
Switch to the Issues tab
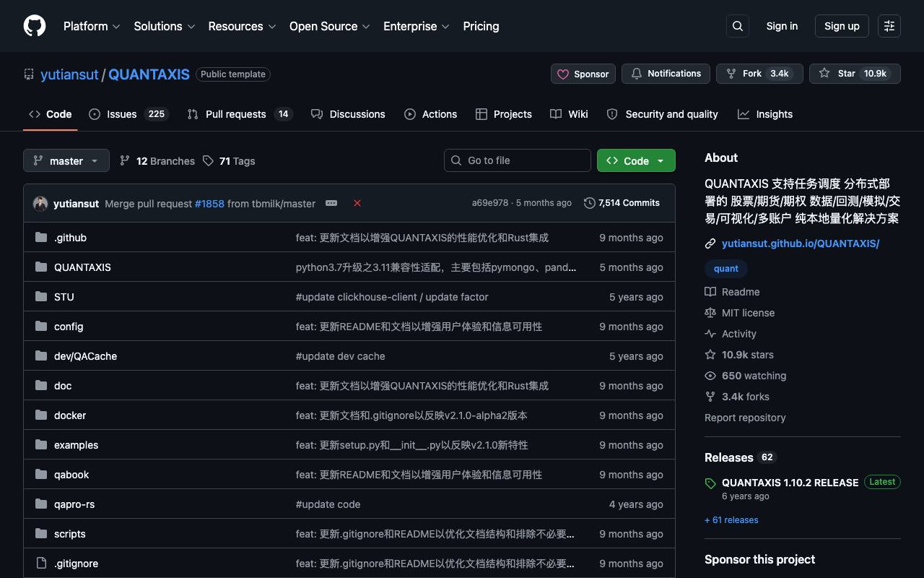pos(128,114)
